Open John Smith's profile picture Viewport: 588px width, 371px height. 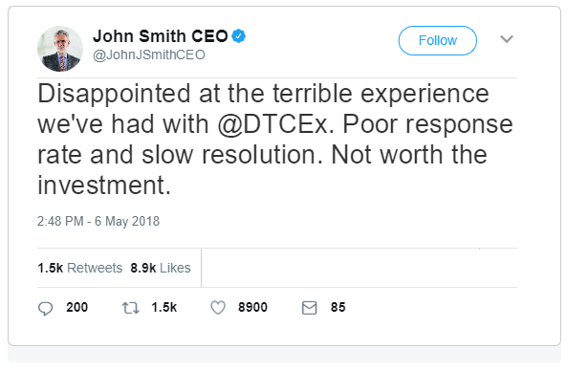pyautogui.click(x=60, y=49)
